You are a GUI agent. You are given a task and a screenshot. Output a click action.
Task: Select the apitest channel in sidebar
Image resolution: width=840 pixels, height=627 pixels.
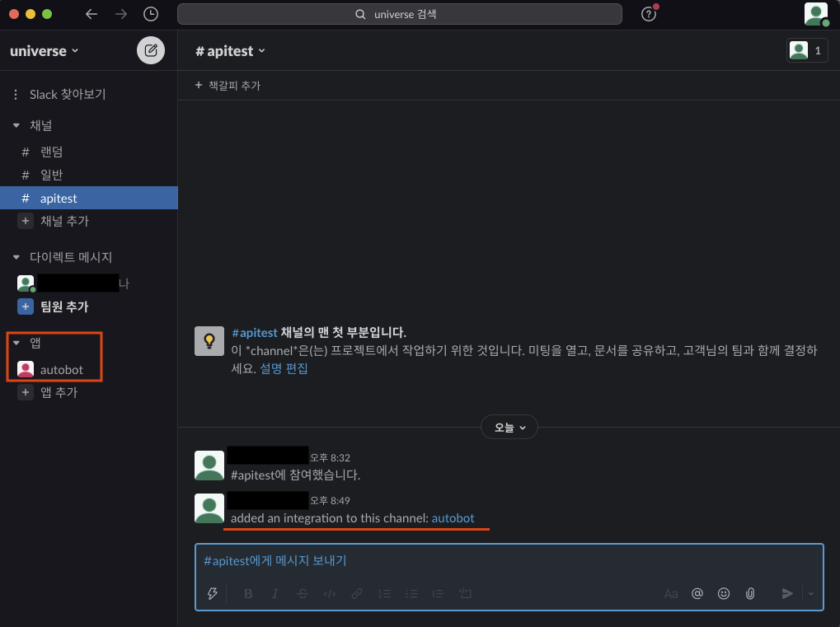coord(89,198)
